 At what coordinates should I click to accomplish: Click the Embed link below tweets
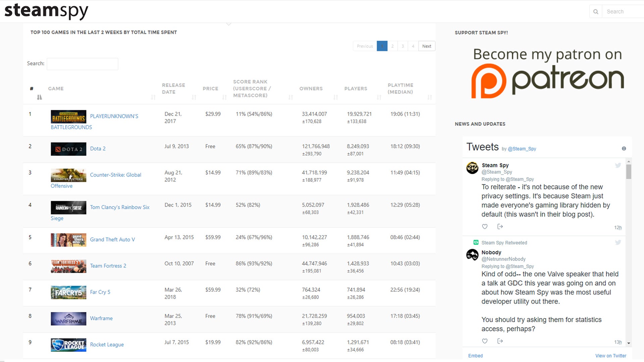475,356
